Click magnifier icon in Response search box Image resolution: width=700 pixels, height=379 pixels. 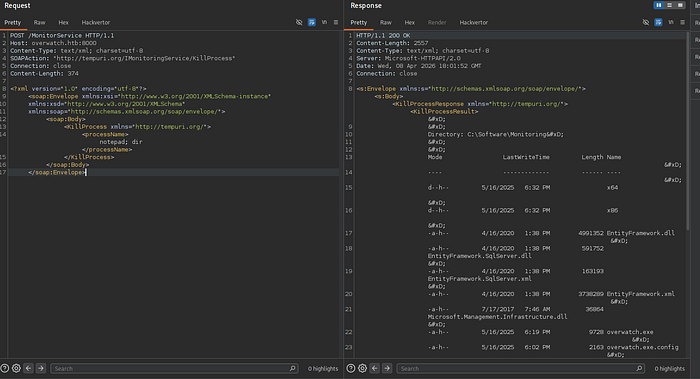(639, 368)
